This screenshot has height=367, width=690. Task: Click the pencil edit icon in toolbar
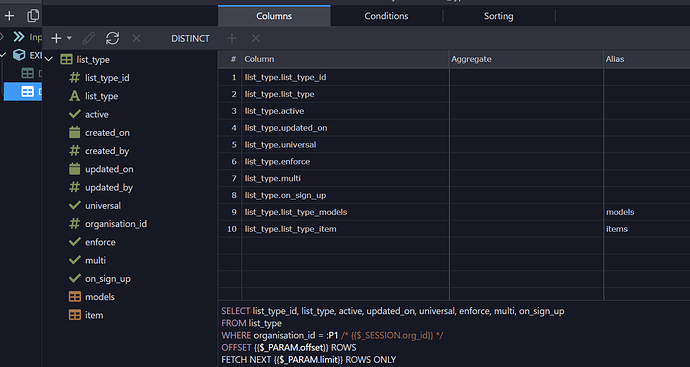pyautogui.click(x=88, y=38)
